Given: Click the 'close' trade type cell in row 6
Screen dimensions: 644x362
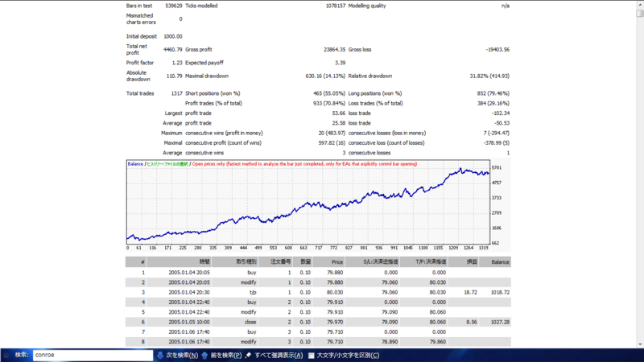Looking at the screenshot, I should coord(250,323).
